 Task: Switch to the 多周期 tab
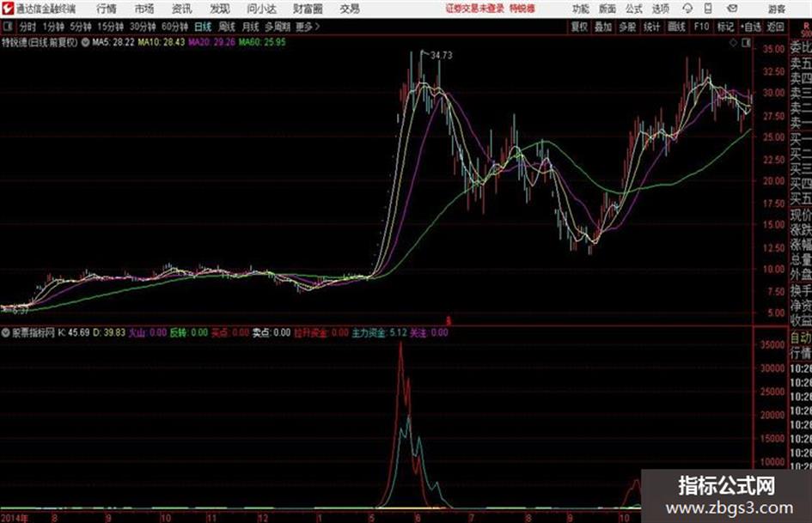pyautogui.click(x=278, y=27)
